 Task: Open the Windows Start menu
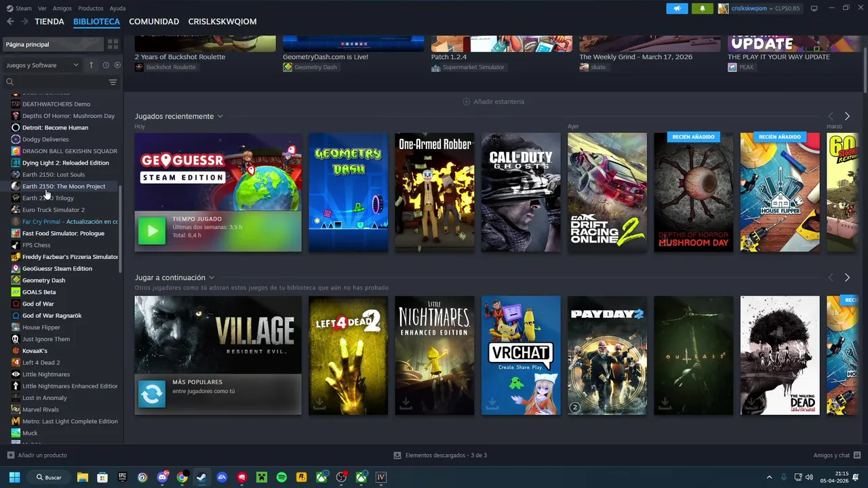(x=14, y=477)
